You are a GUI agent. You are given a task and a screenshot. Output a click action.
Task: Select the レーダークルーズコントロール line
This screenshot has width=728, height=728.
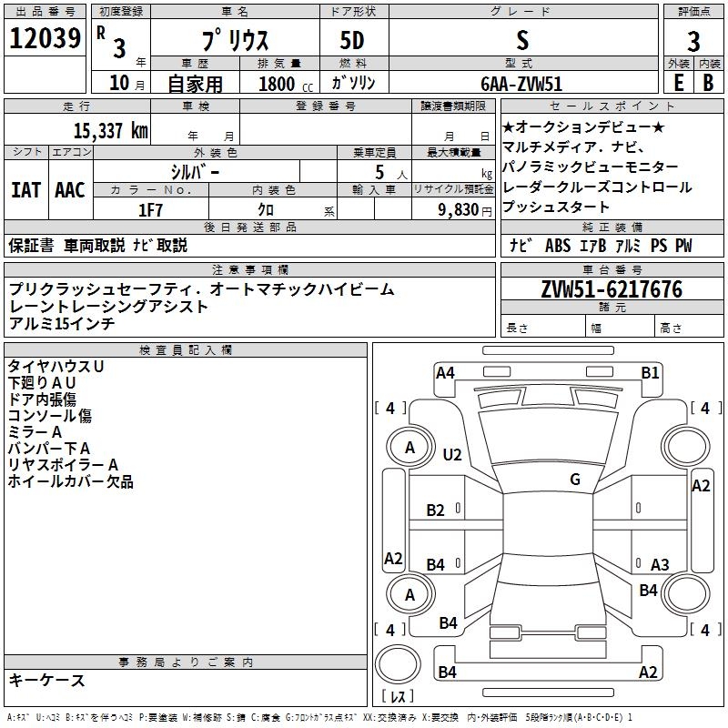click(x=597, y=187)
